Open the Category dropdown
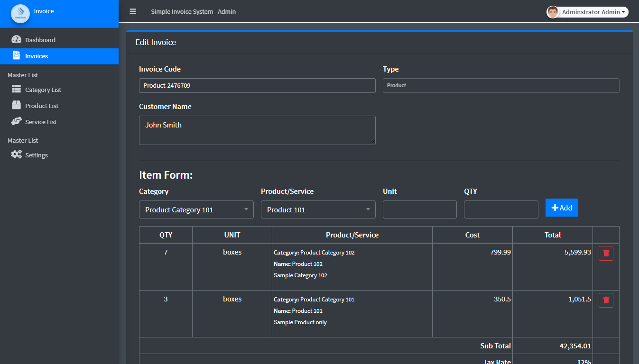Image resolution: width=639 pixels, height=364 pixels. click(x=196, y=209)
